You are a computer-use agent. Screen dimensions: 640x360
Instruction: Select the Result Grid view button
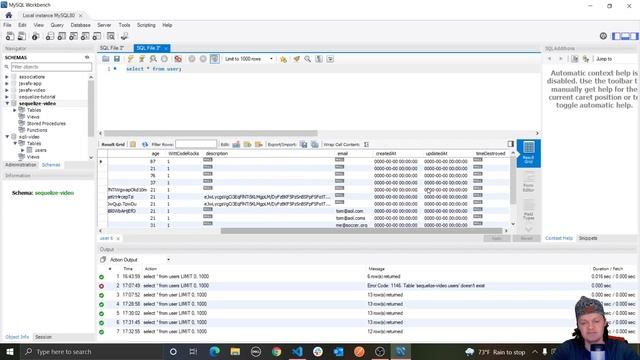[529, 153]
